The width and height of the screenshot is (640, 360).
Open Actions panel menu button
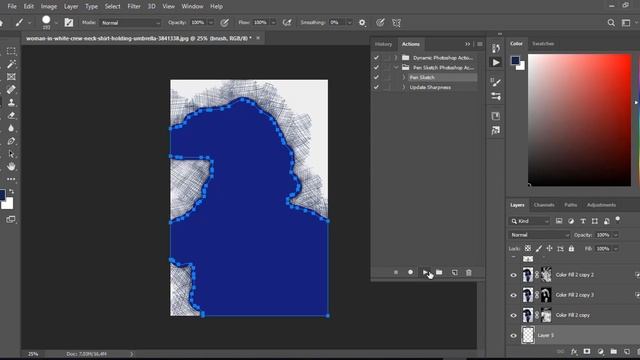click(x=480, y=44)
